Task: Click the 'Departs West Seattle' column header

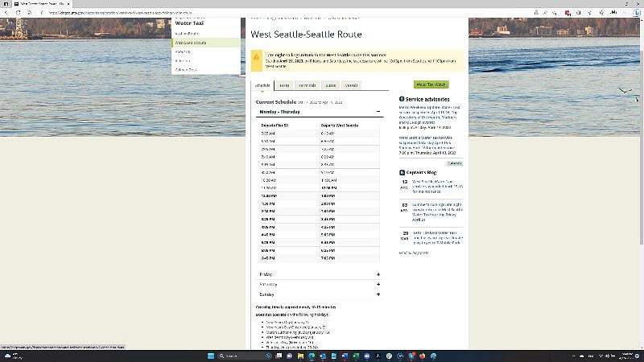Action: pos(340,125)
